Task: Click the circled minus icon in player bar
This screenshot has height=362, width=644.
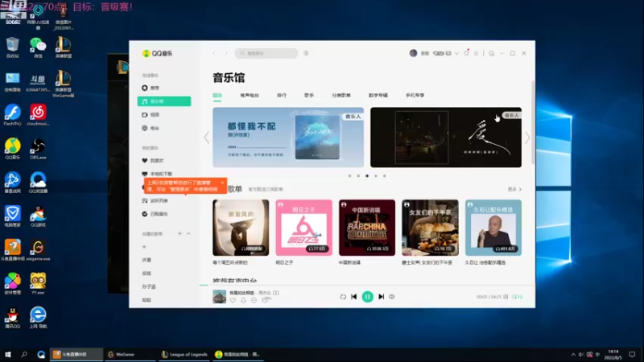Action: [254, 300]
